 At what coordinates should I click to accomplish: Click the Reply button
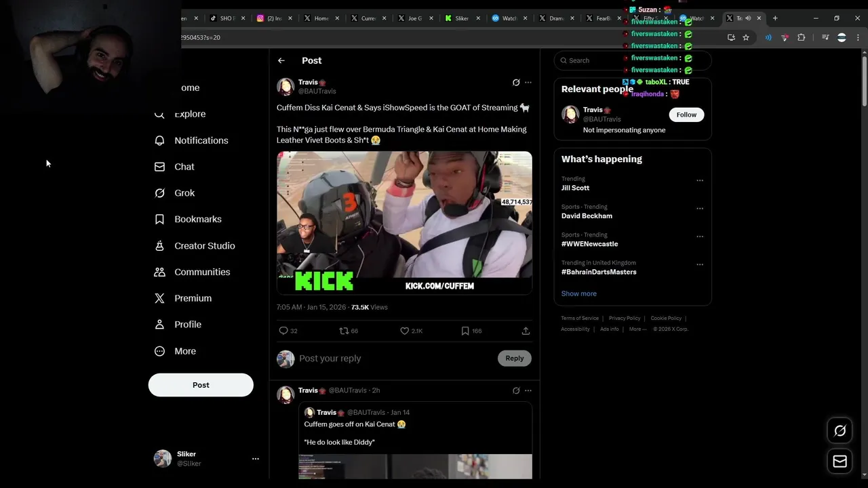(515, 359)
